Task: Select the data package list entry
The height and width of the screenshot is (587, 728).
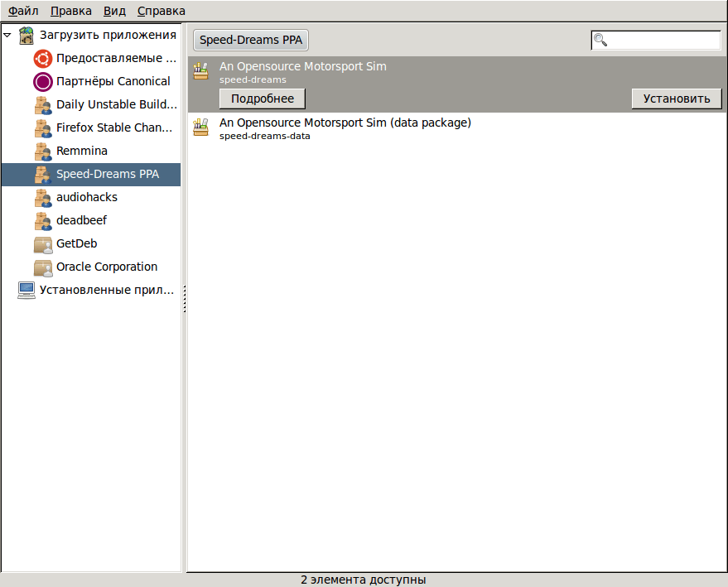Action: tap(457, 129)
